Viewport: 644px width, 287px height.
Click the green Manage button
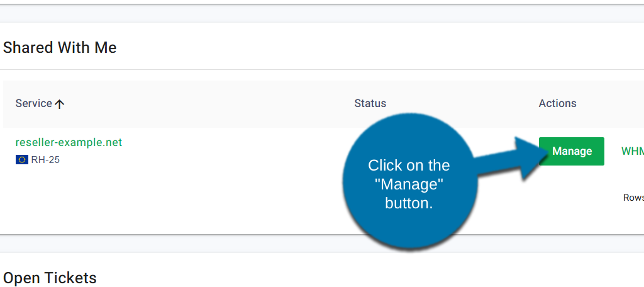pyautogui.click(x=571, y=151)
